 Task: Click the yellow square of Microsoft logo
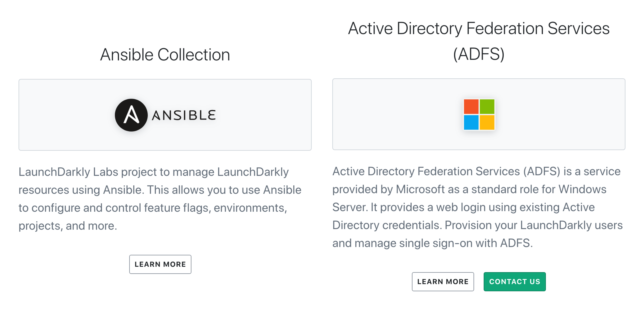(x=487, y=122)
